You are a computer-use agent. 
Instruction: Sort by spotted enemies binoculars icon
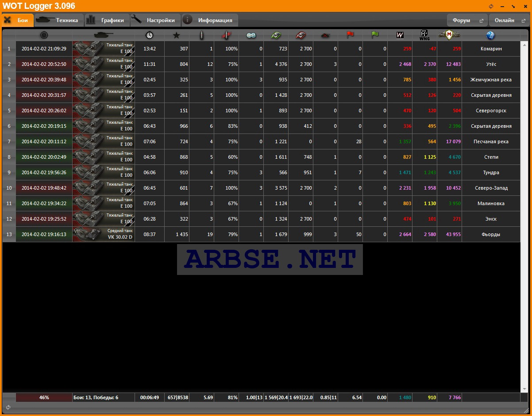coord(251,35)
